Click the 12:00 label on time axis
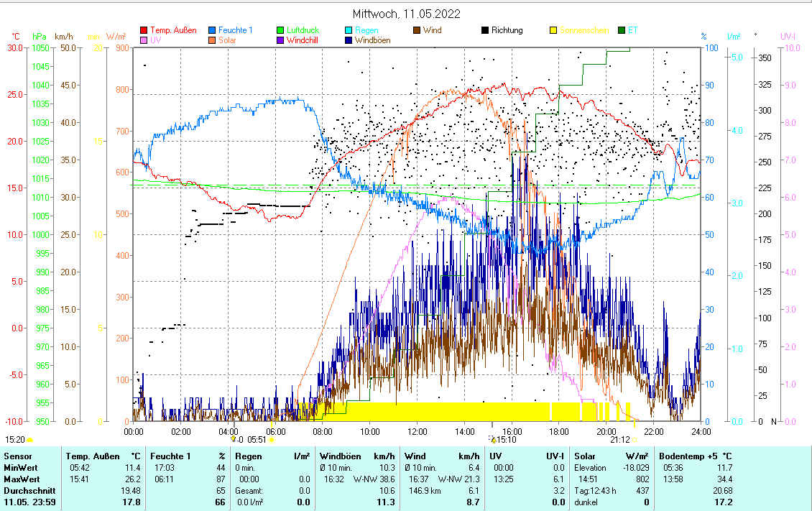This screenshot has height=511, width=812. (417, 431)
